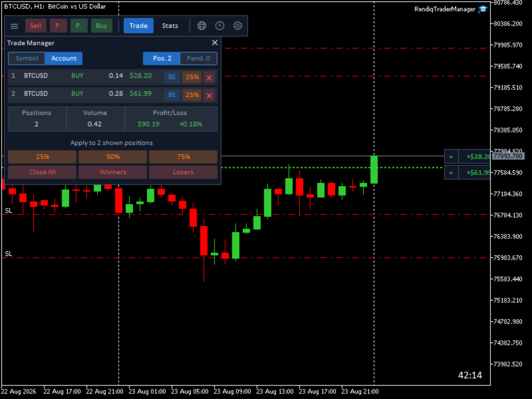Viewport: 532px width, 399px height.
Task: Click BTCUSD in position row 2
Action: pyautogui.click(x=36, y=94)
